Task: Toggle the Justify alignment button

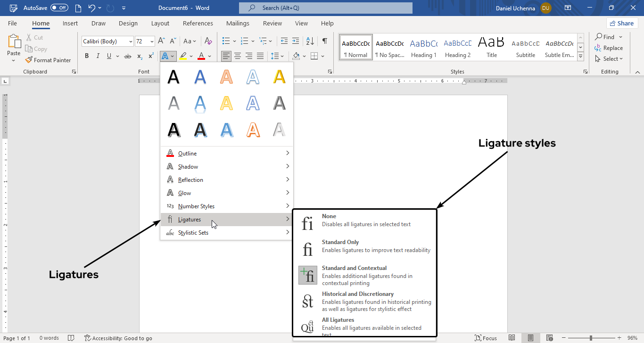Action: 260,56
